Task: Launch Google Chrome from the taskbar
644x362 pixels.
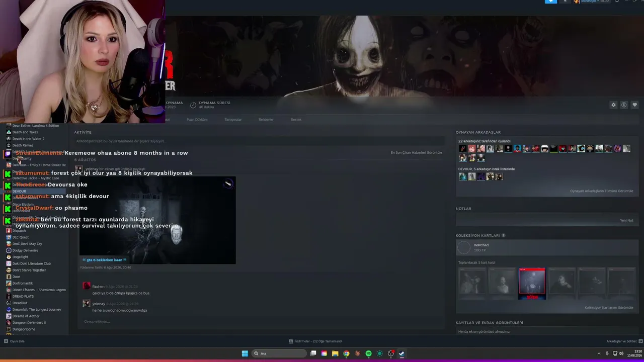Action: [346, 353]
